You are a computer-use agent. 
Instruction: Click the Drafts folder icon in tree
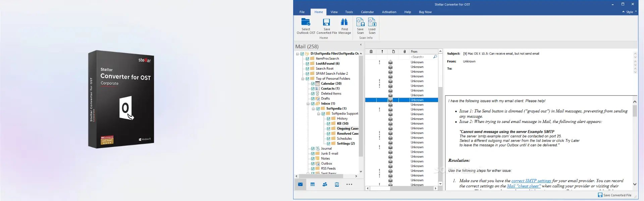tap(318, 98)
